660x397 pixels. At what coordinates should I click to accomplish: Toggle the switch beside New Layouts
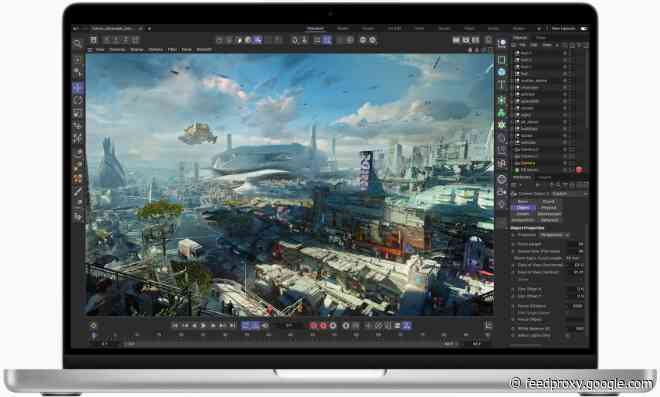585,29
